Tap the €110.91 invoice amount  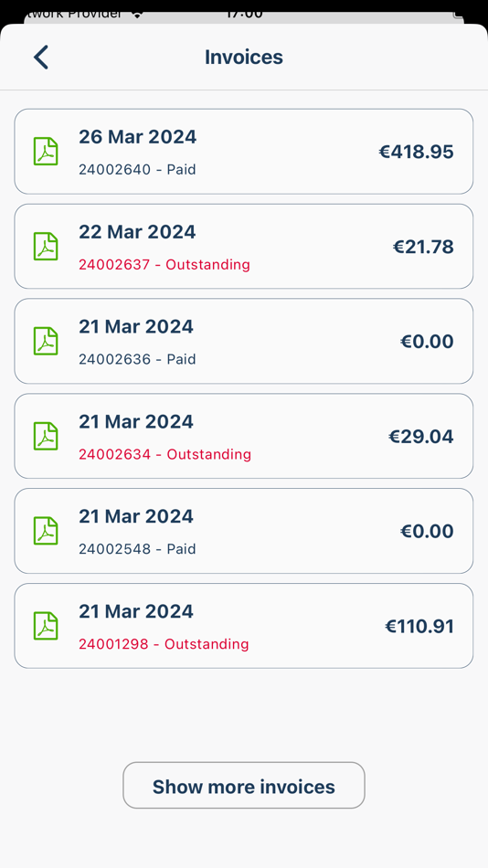pos(419,627)
